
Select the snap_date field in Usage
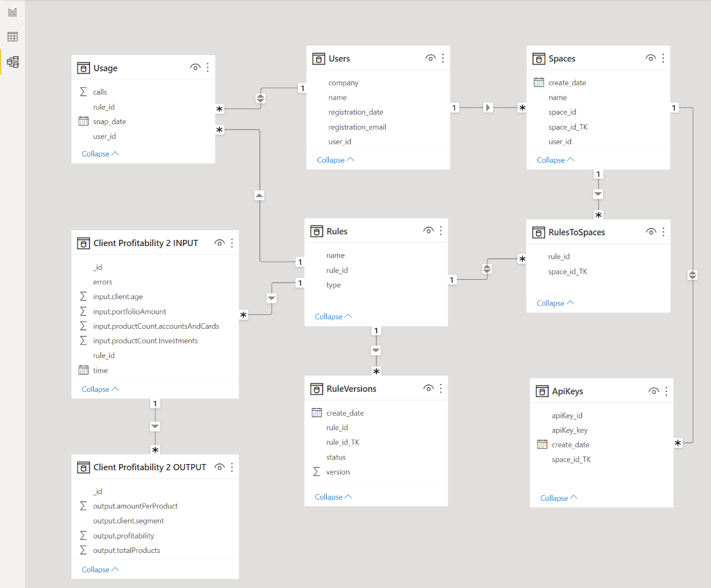click(x=110, y=121)
